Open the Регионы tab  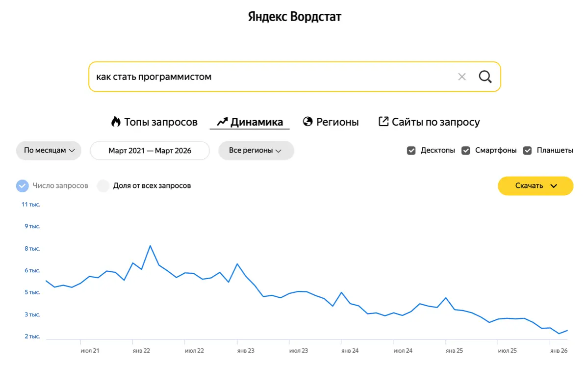(337, 122)
